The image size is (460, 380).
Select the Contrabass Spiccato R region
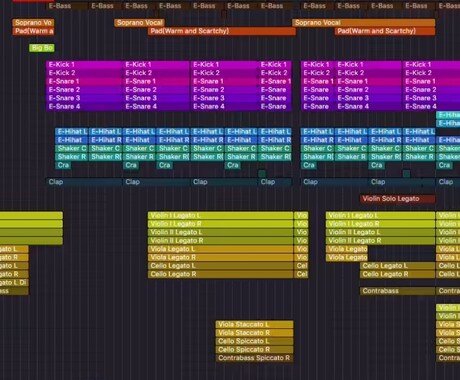tap(254, 358)
